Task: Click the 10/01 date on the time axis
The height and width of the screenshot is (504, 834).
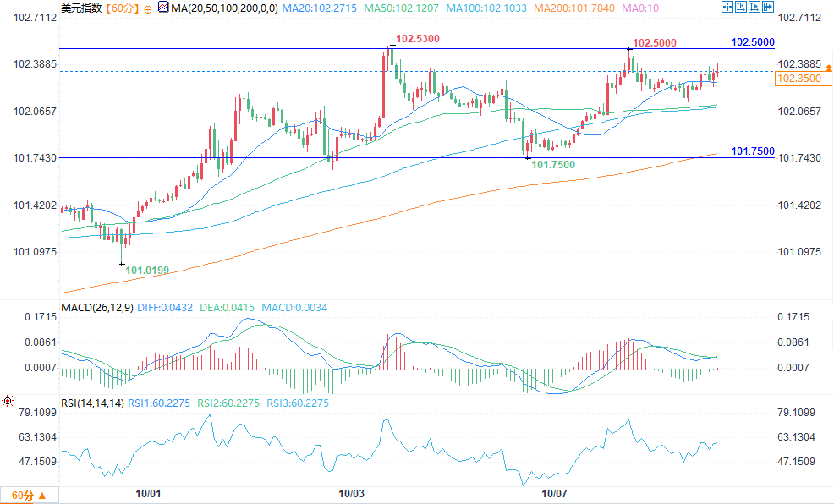Action: pyautogui.click(x=148, y=493)
